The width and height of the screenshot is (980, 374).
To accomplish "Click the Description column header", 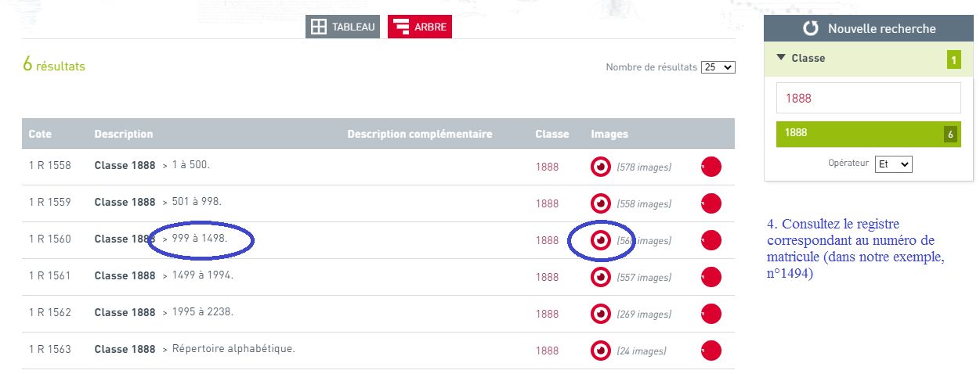I will click(124, 134).
